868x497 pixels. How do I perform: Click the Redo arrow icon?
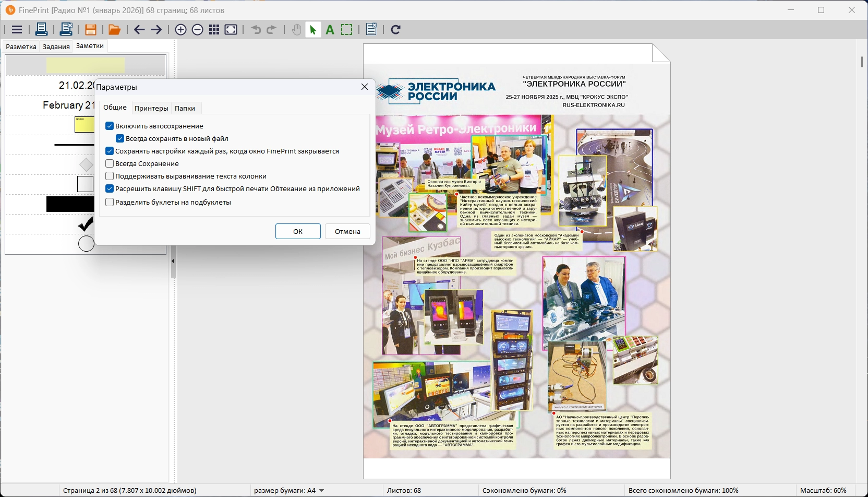tap(271, 30)
